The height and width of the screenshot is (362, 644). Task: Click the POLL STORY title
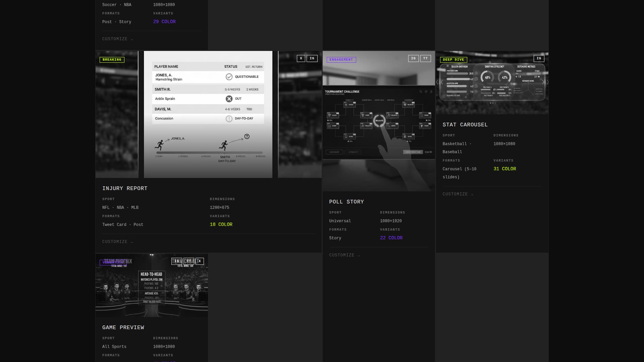coord(346,202)
